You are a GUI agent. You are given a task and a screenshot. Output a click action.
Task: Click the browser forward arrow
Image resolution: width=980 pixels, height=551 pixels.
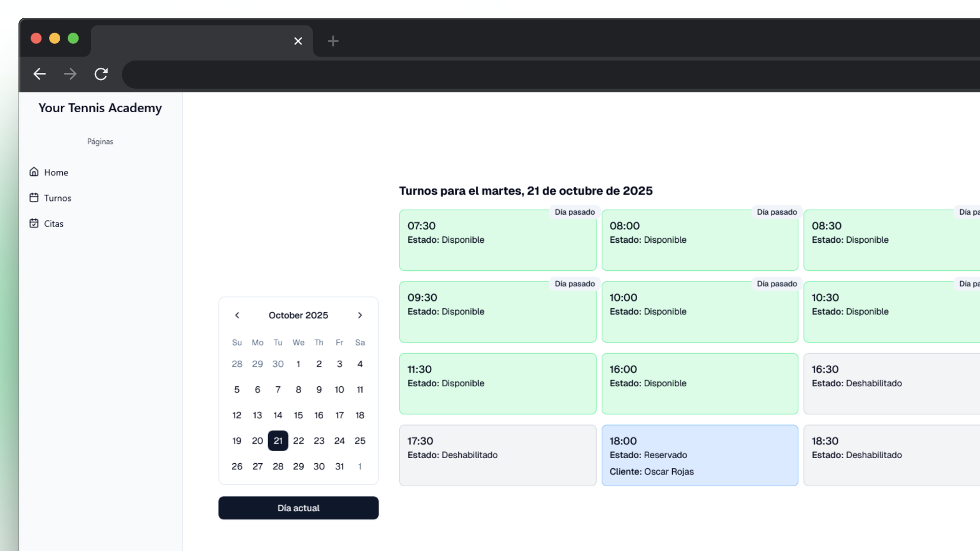pos(70,74)
